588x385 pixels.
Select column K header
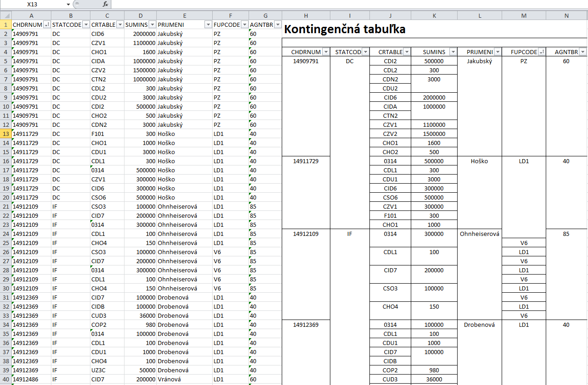pos(434,15)
